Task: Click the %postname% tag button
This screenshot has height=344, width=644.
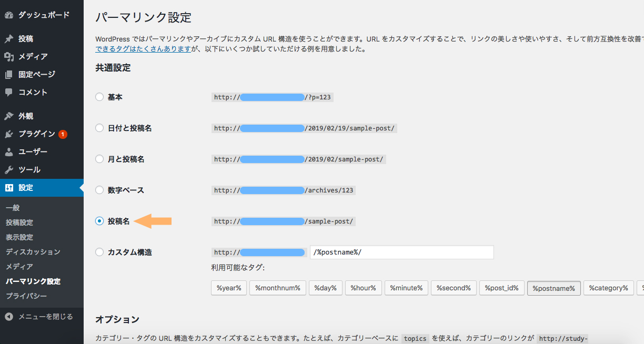Action: 554,288
